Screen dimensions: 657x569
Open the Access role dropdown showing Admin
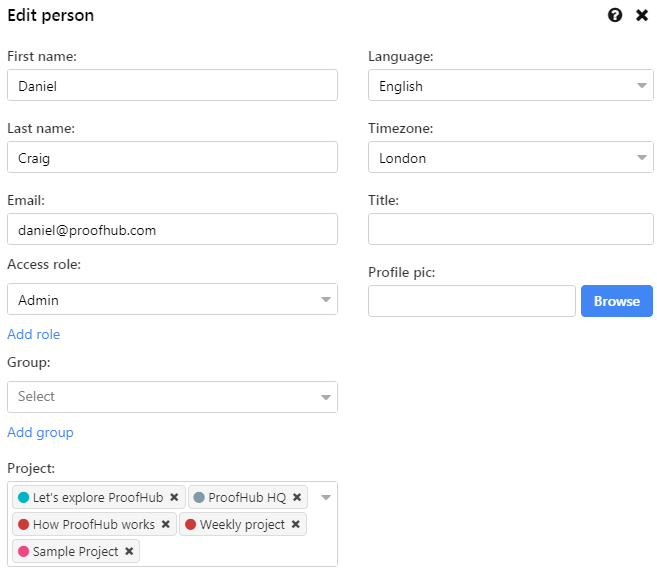click(x=172, y=299)
